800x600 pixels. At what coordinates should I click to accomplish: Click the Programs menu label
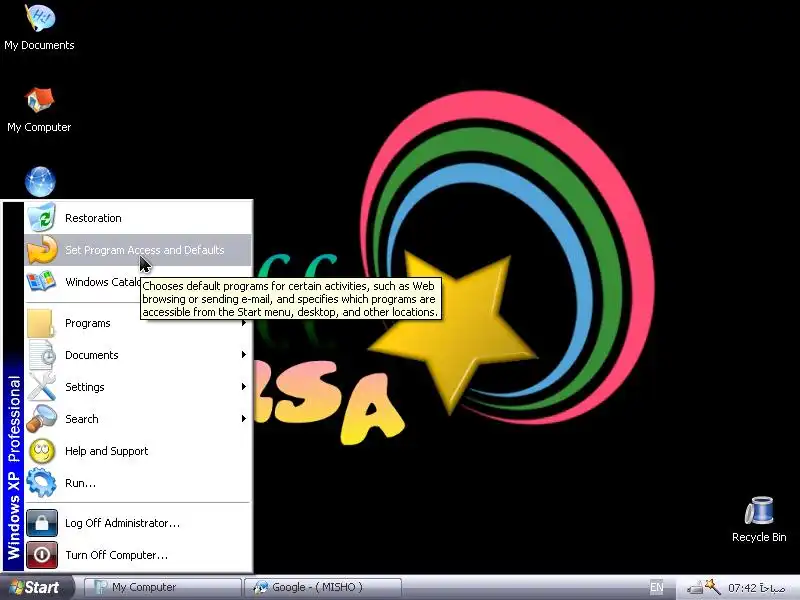88,323
